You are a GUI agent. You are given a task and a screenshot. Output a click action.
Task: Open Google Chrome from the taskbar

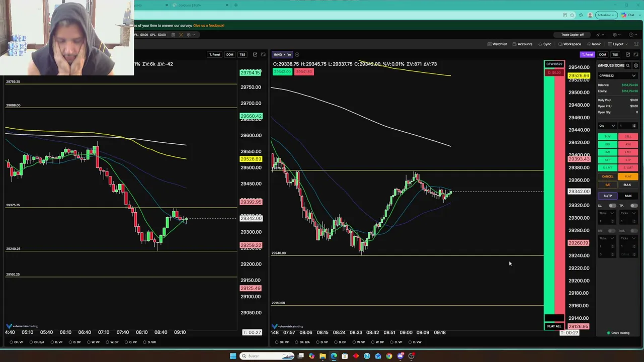(x=389, y=356)
